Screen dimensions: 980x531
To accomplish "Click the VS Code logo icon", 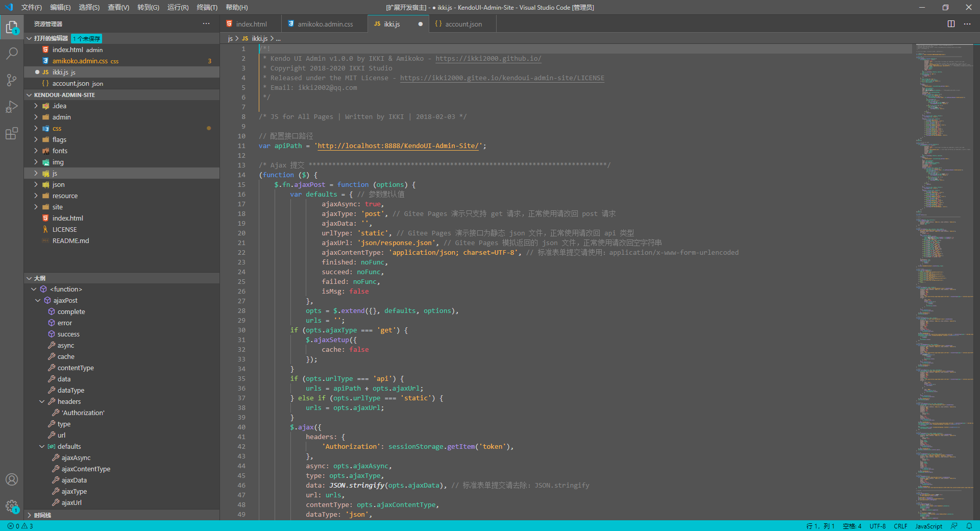I will (x=9, y=7).
